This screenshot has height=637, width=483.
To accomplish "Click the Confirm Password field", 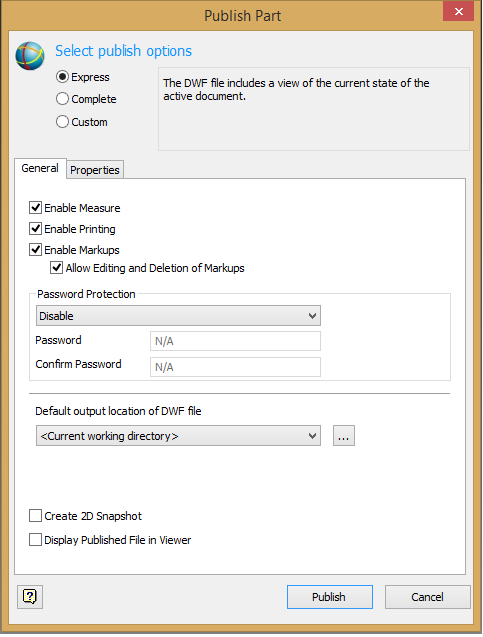I will click(235, 367).
